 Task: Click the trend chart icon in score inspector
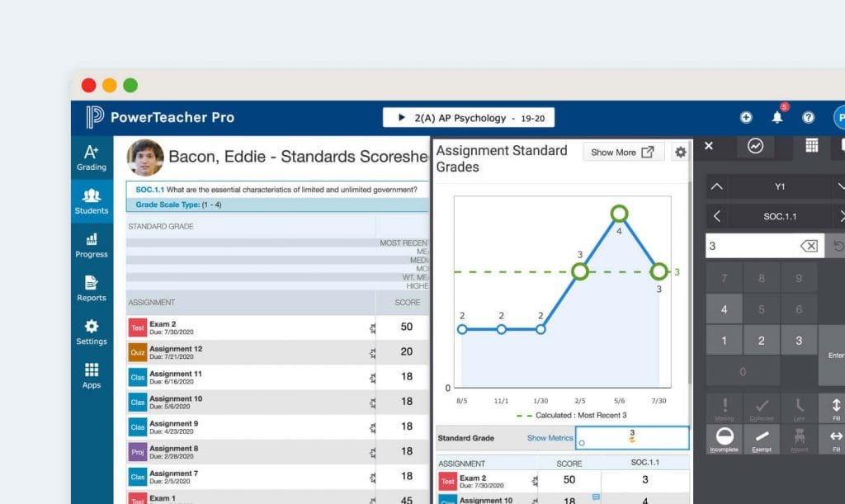[x=755, y=146]
